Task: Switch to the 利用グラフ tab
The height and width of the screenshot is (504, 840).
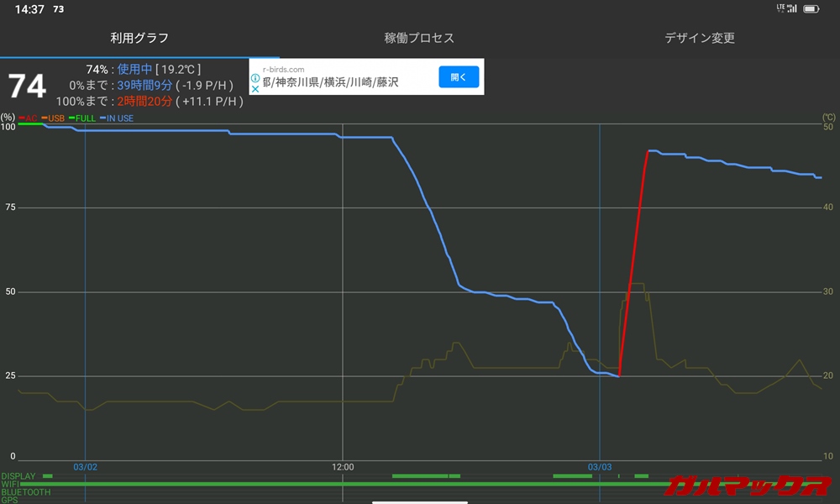Action: point(139,38)
